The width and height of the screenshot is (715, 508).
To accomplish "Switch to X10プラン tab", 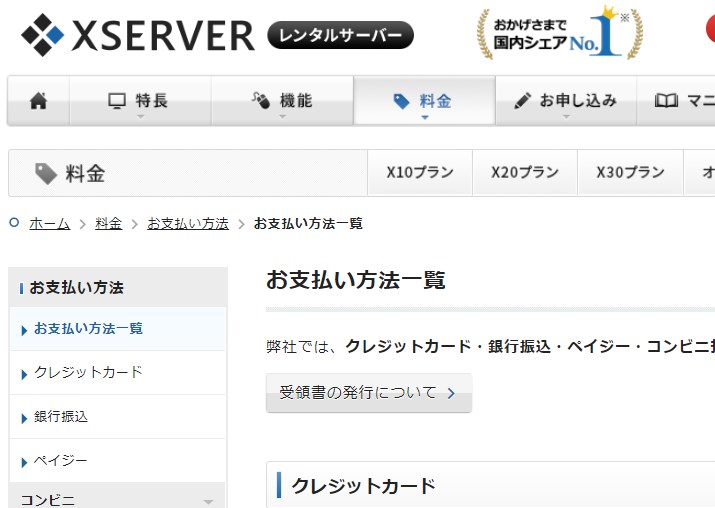I will (420, 172).
